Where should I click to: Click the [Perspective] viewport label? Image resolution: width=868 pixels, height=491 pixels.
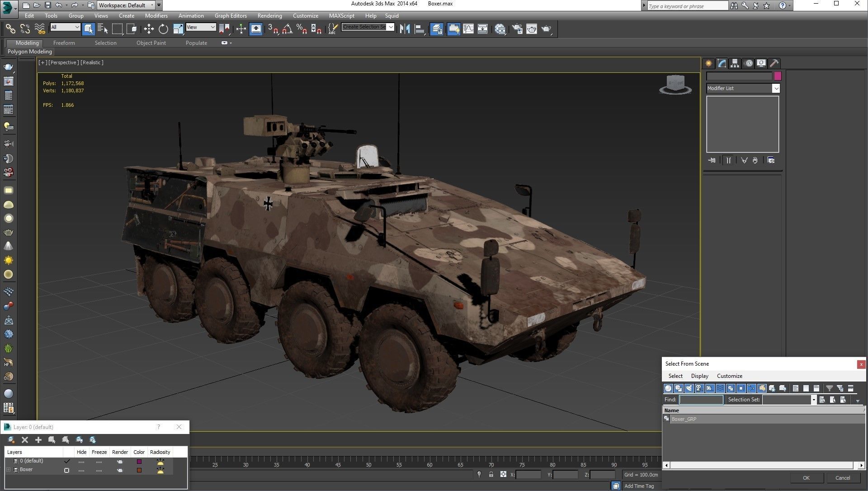63,62
